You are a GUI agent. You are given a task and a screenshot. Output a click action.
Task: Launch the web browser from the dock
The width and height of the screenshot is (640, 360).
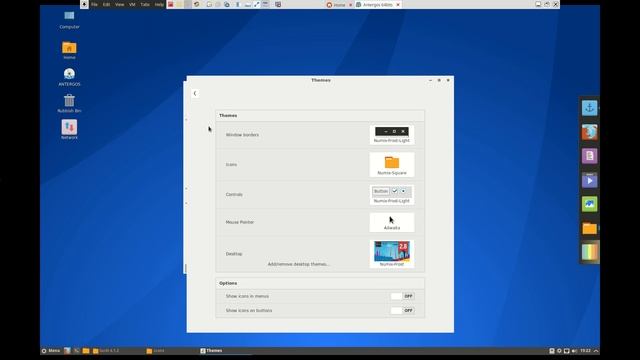click(589, 132)
